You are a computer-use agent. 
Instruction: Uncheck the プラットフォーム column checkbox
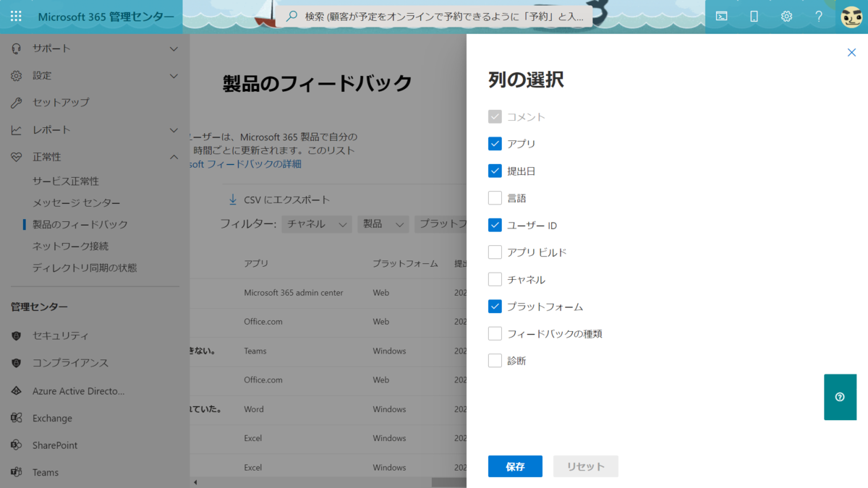pyautogui.click(x=495, y=307)
